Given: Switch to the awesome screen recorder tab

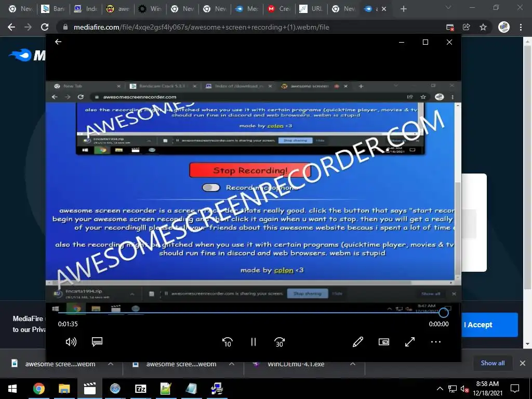Looking at the screenshot, I should [117, 9].
